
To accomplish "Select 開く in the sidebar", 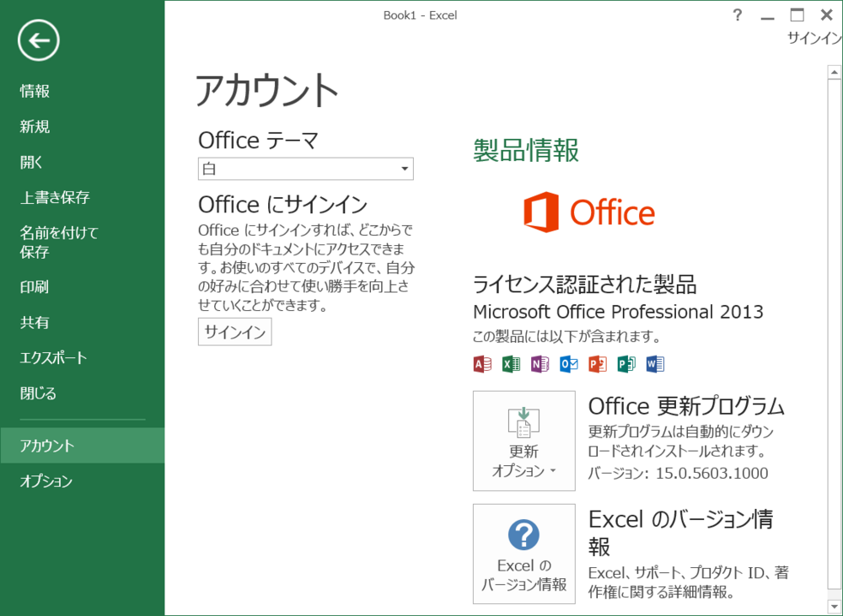I will pyautogui.click(x=32, y=162).
